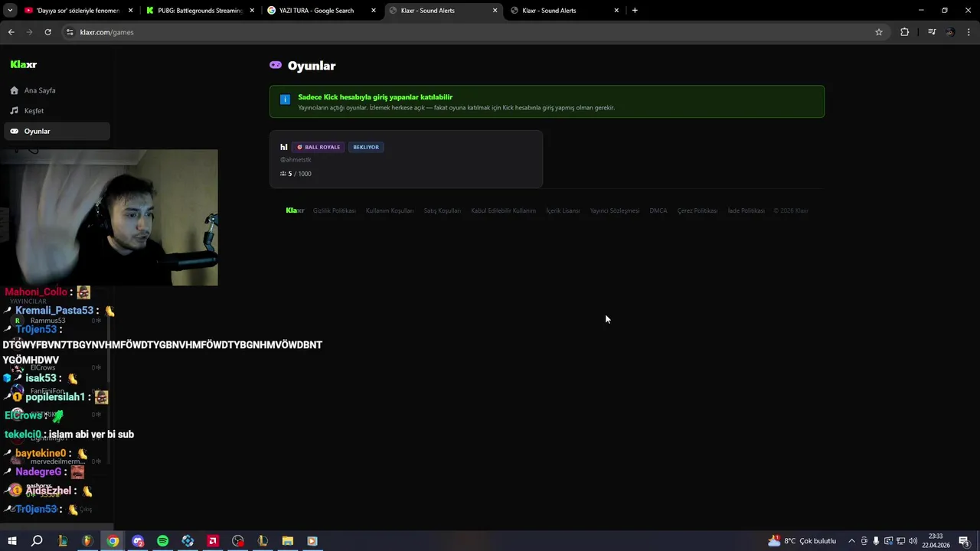Open the Chrome profile avatar
The height and width of the screenshot is (551, 980).
(950, 32)
